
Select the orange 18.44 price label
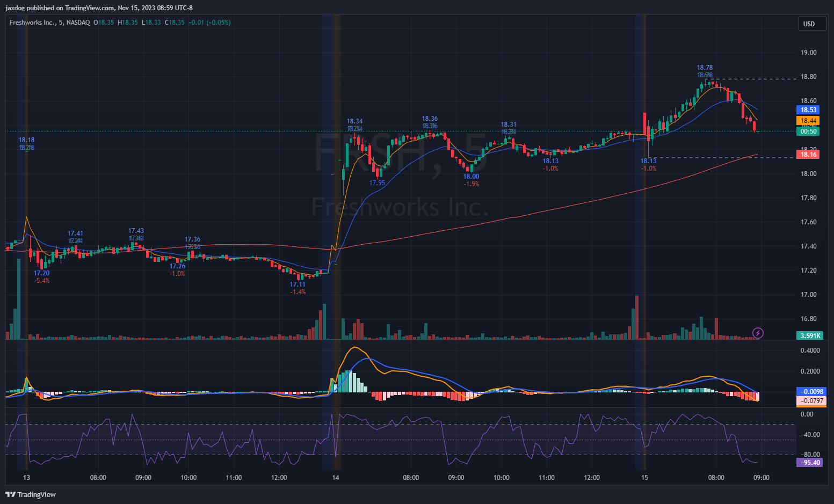[x=809, y=121]
